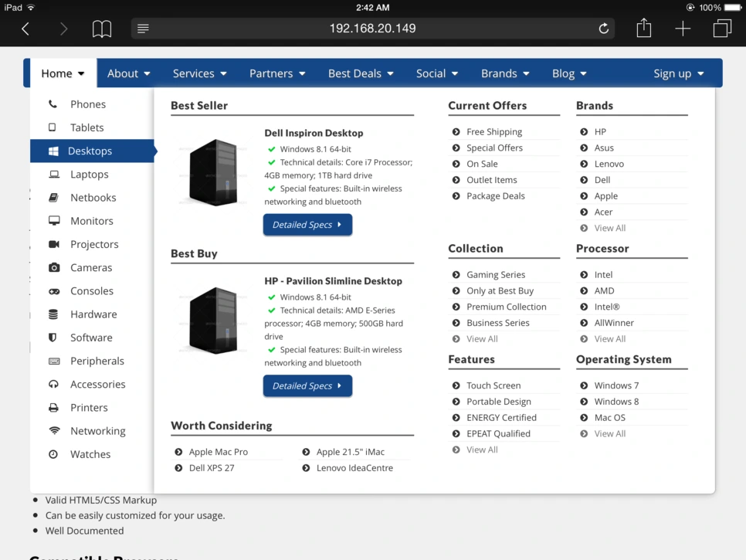Click the Phones handset icon
746x560 pixels.
point(53,104)
